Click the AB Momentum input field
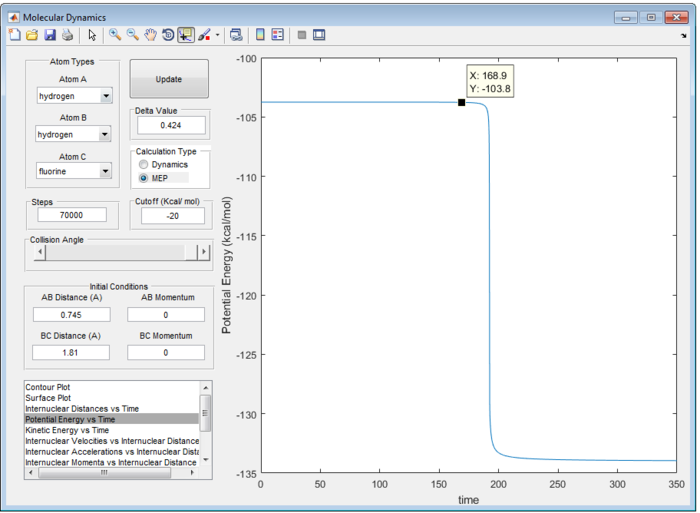 tap(166, 315)
